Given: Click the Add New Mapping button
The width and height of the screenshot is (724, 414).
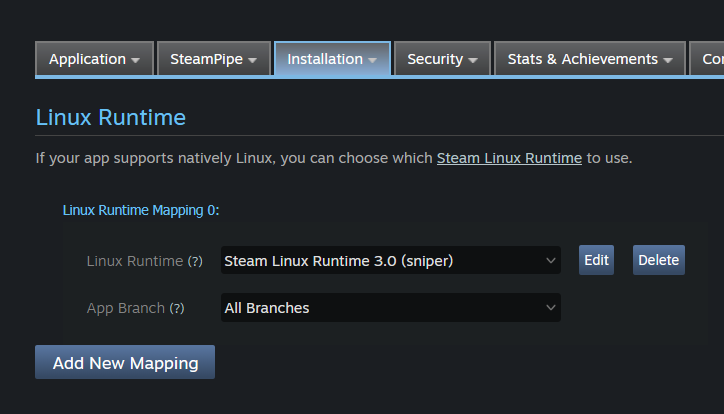Looking at the screenshot, I should [125, 363].
